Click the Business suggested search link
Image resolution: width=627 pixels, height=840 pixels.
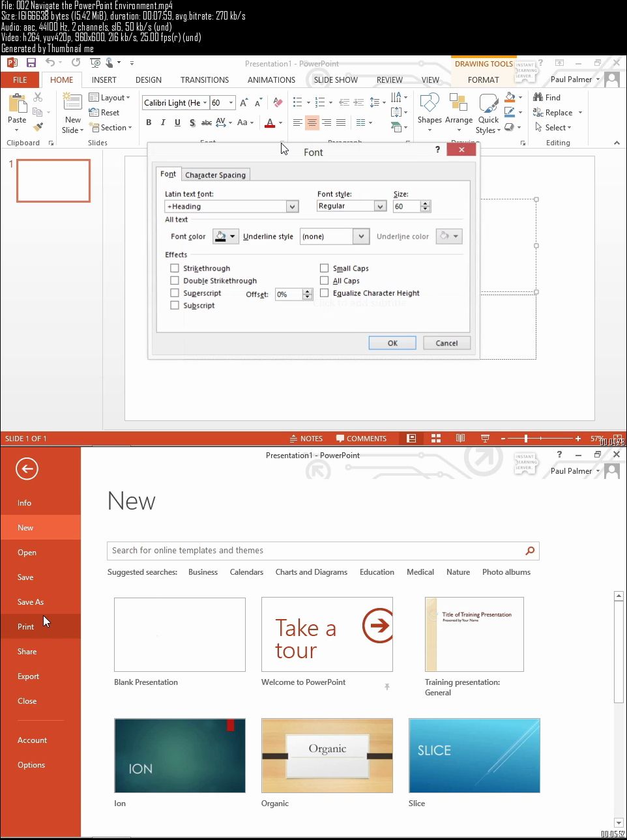click(203, 572)
